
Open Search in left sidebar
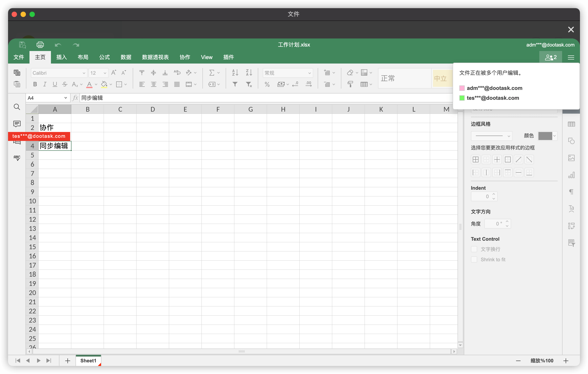coord(17,107)
